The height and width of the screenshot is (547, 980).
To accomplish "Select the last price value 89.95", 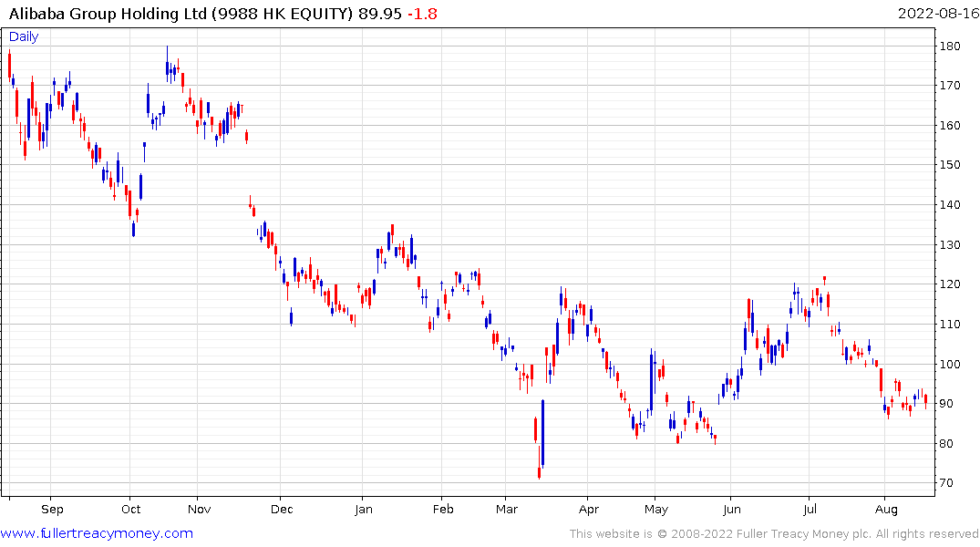I will [379, 14].
